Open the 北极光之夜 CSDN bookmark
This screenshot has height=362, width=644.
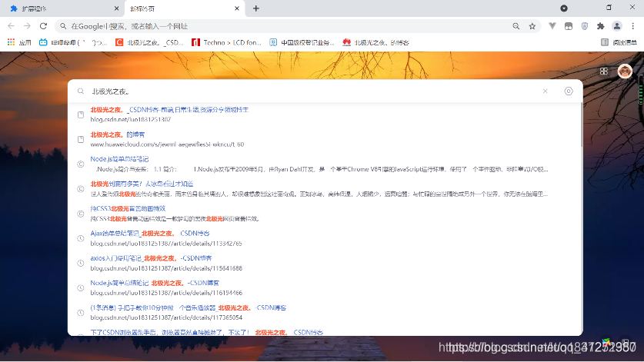149,42
